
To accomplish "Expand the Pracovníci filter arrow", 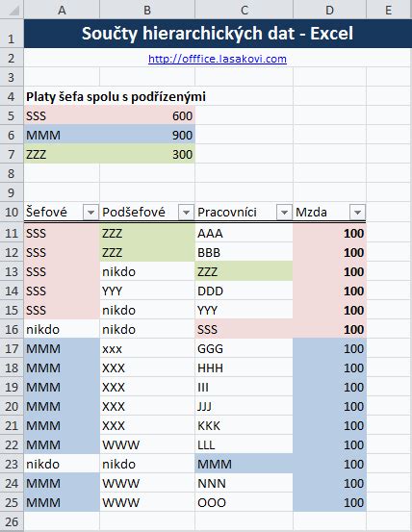I will tap(284, 213).
